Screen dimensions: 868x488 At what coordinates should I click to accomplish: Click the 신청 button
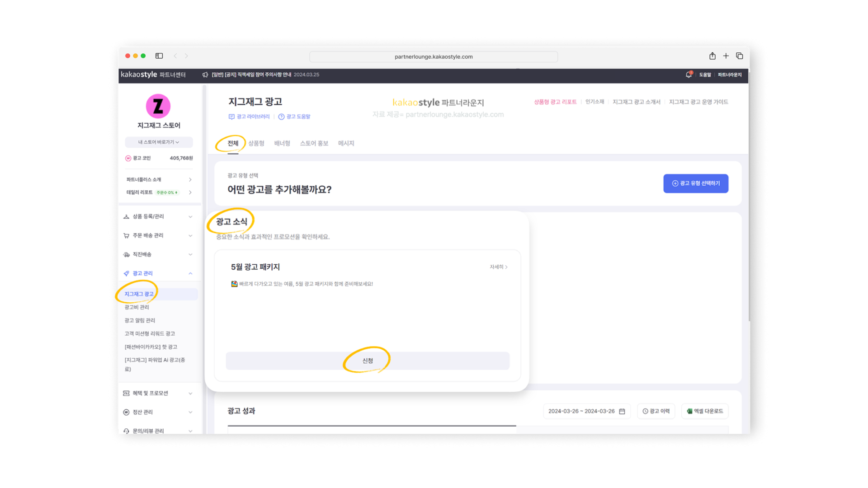pyautogui.click(x=368, y=361)
